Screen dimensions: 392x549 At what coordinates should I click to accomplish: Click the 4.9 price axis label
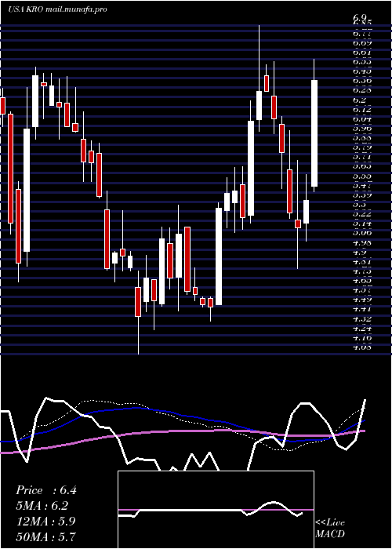[359, 252]
